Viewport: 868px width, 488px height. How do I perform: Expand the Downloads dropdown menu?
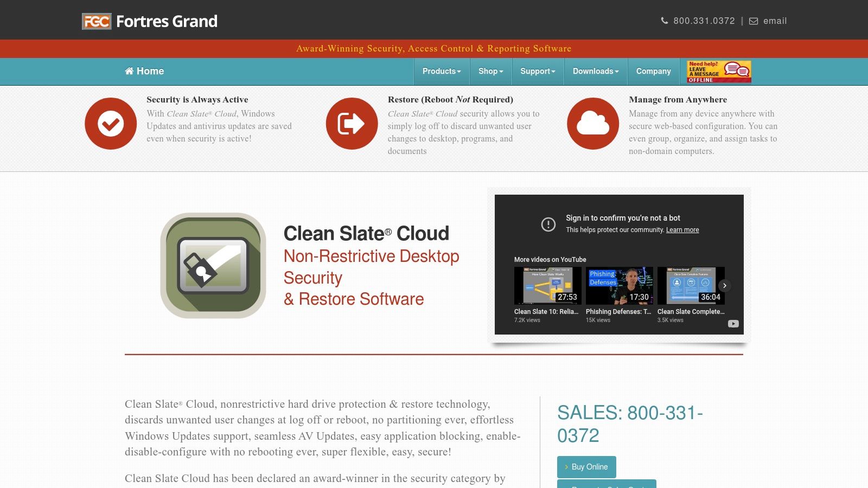point(596,71)
